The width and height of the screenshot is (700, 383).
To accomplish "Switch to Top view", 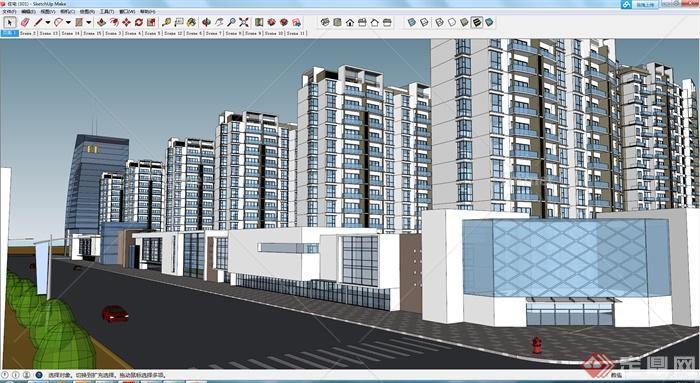I will click(x=338, y=22).
